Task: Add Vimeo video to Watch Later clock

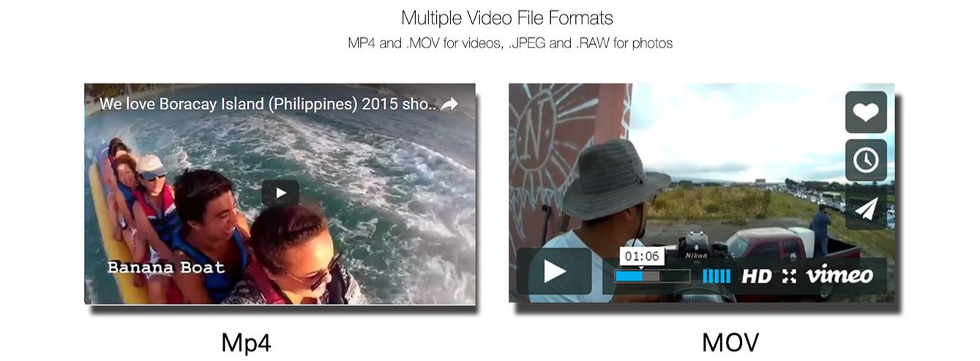Action: tap(866, 160)
